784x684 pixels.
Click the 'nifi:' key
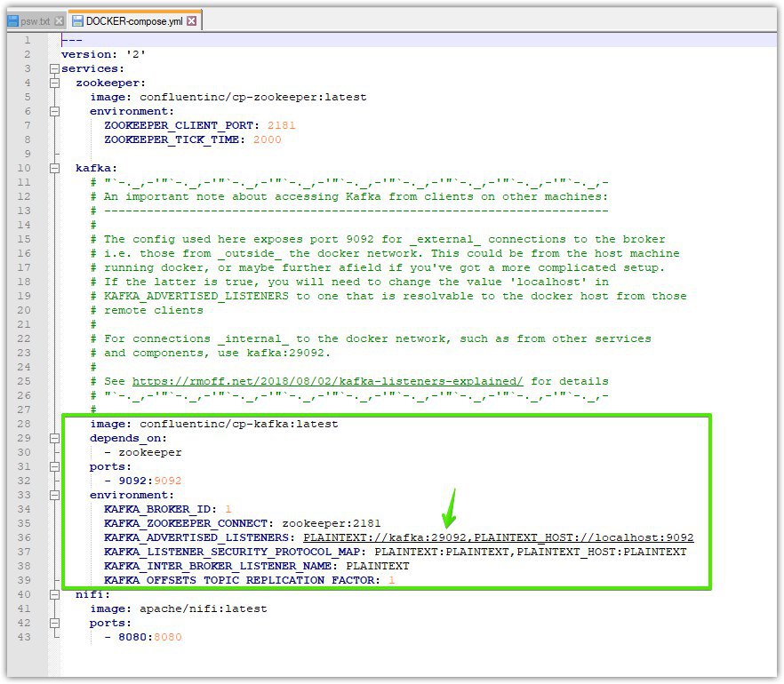tap(93, 595)
